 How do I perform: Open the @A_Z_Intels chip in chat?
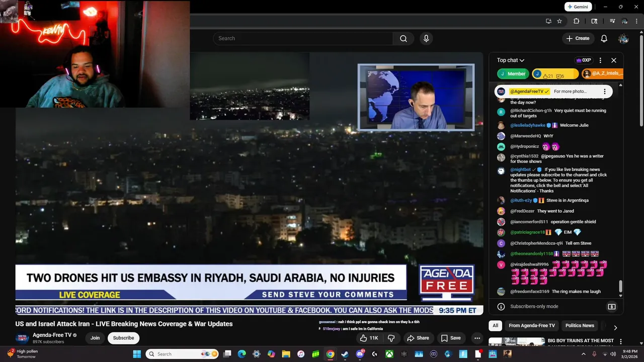click(x=602, y=74)
